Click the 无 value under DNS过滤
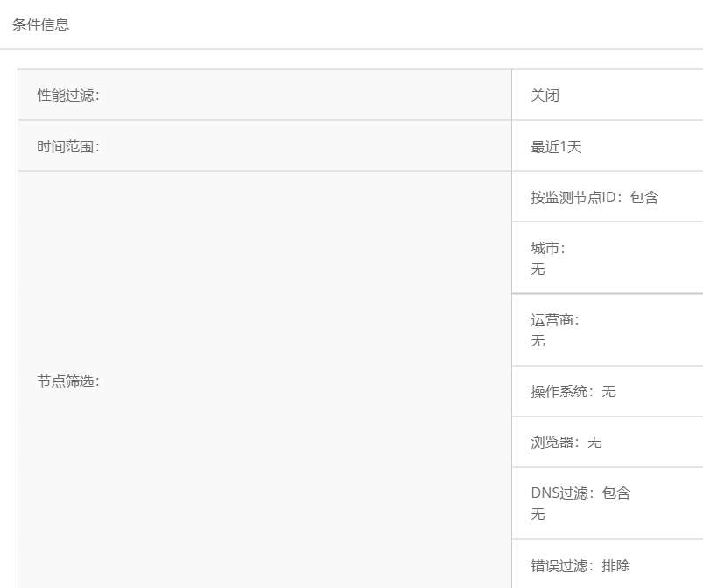 [538, 514]
